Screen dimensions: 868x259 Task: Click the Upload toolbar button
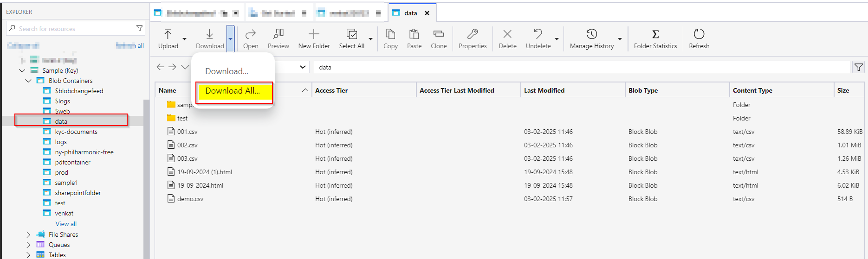pos(168,38)
